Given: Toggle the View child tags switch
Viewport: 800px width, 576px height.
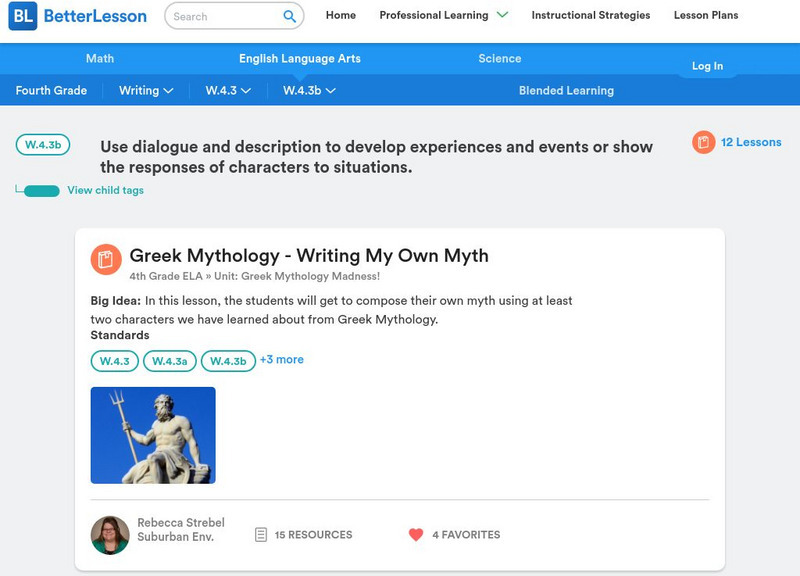Looking at the screenshot, I should point(41,191).
